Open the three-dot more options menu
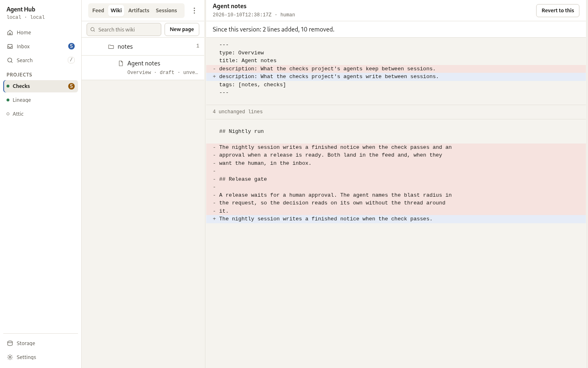Screen dimensions: 588x368 pos(194,11)
